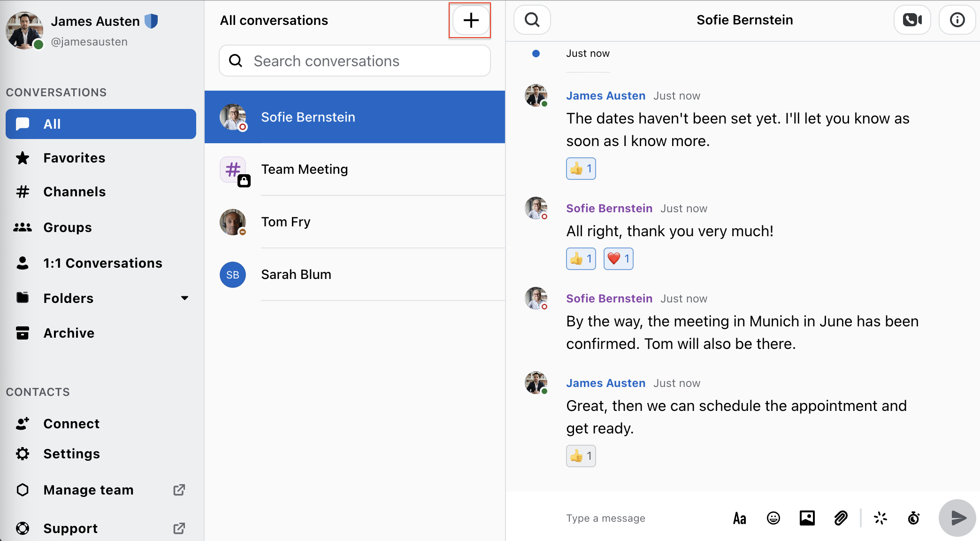Click James's avatar beside 'Great, then' message
The image size is (980, 541).
[536, 383]
